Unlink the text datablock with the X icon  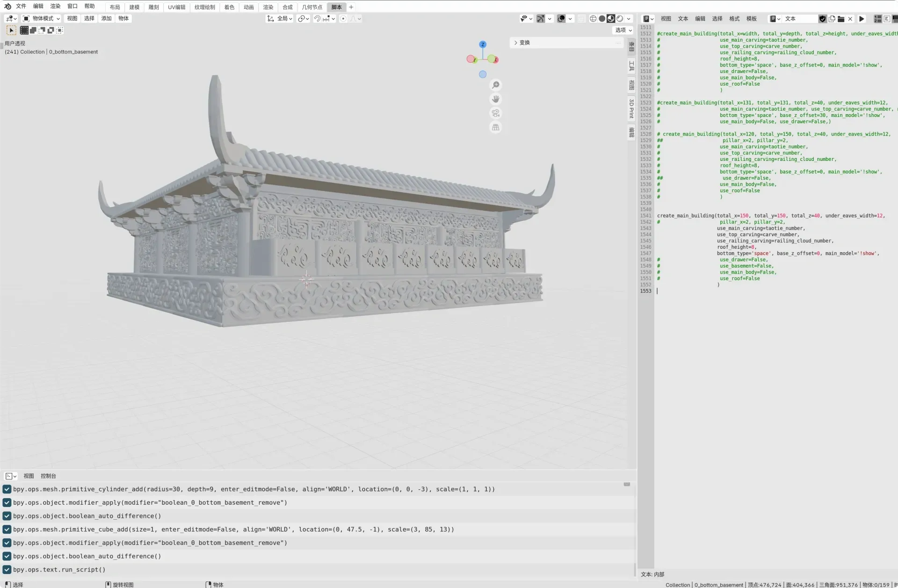pyautogui.click(x=850, y=19)
